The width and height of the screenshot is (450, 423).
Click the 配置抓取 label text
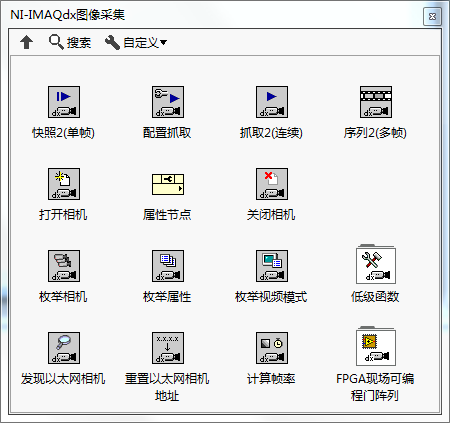(167, 133)
